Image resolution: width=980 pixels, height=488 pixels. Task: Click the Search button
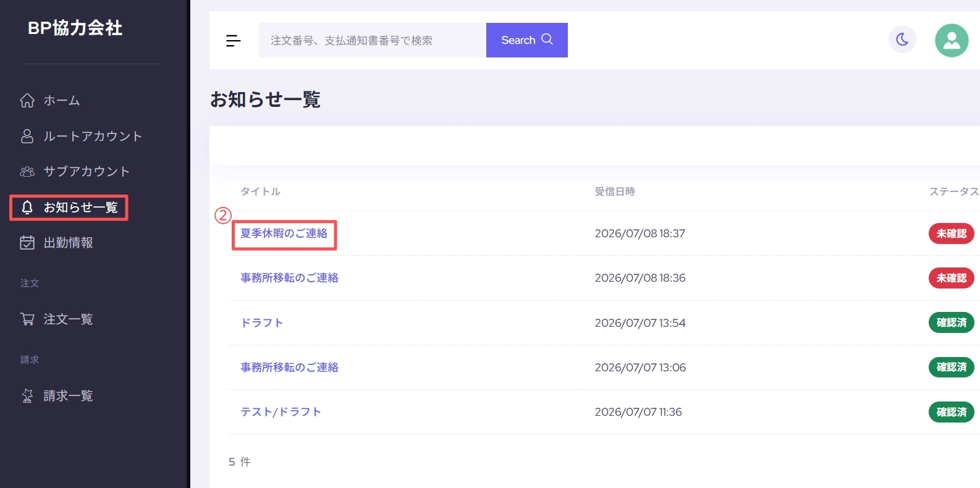527,40
